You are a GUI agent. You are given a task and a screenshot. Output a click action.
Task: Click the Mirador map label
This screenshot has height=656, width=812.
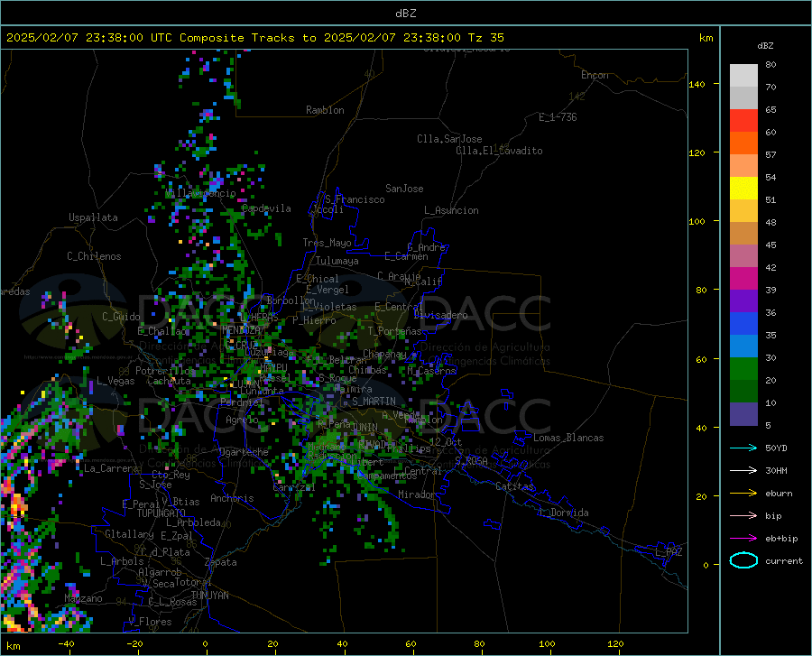[416, 494]
